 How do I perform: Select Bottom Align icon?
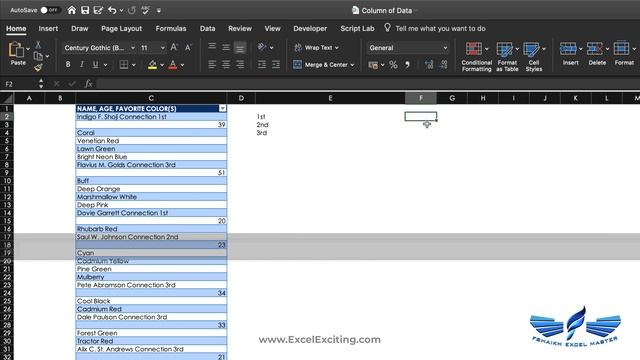pyautogui.click(x=240, y=48)
